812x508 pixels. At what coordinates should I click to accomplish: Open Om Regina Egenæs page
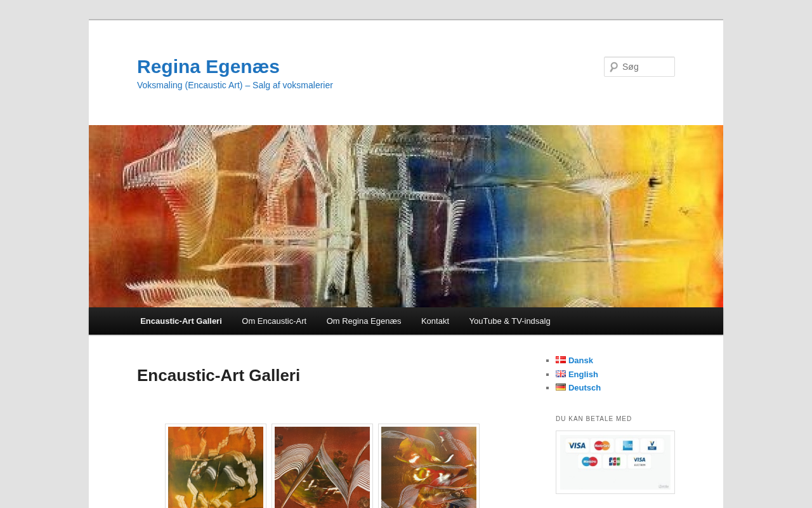coord(363,321)
